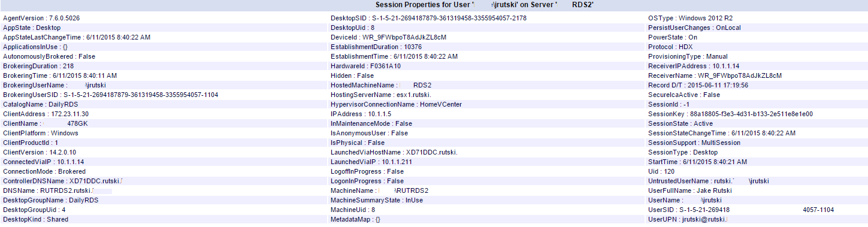
Task: Select AutonomouslyBrokered : False row
Action: click(49, 56)
